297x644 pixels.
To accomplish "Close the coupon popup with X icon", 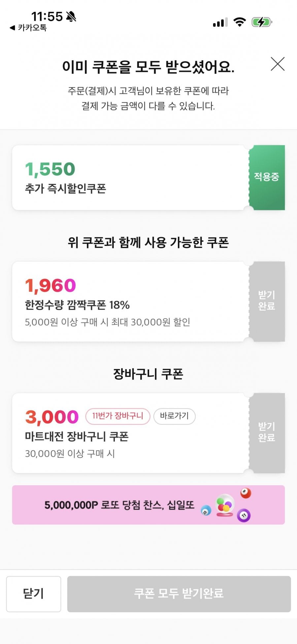I will (278, 64).
